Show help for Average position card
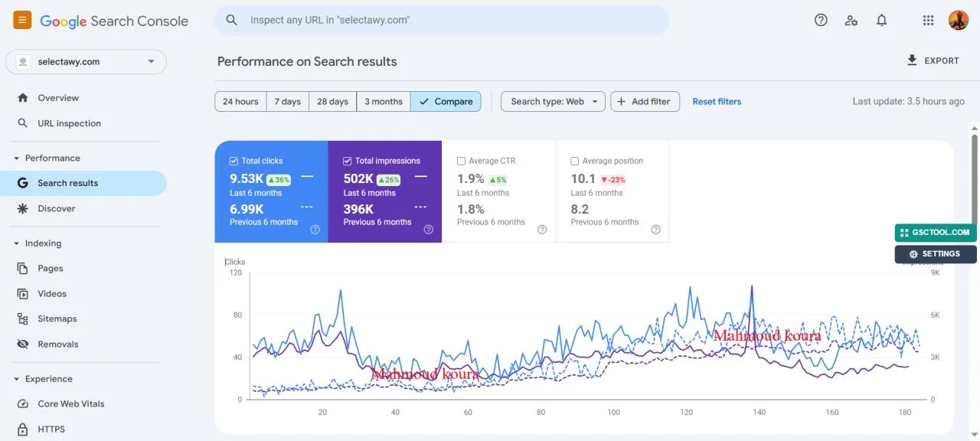The image size is (980, 441). pyautogui.click(x=656, y=230)
